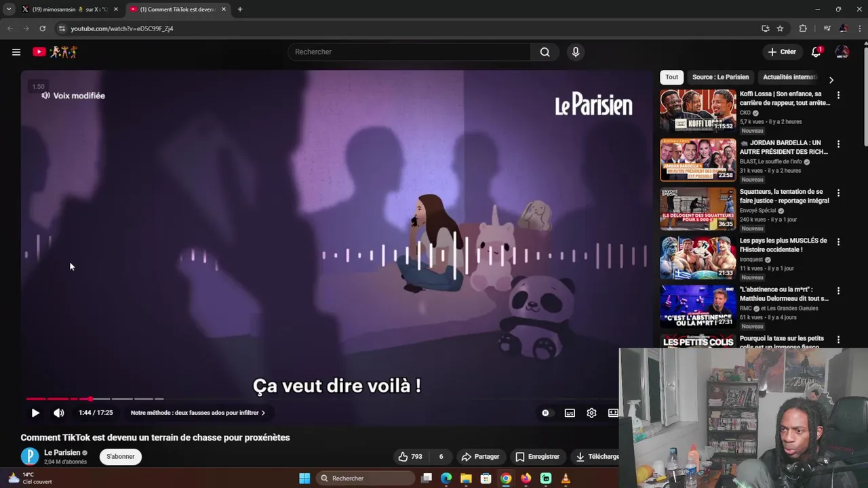Open a new browser tab

click(240, 9)
